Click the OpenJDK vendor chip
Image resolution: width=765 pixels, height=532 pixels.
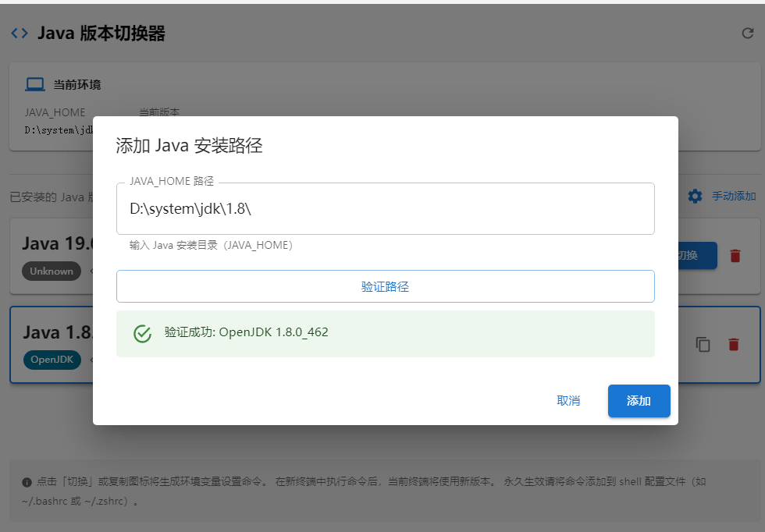52,360
